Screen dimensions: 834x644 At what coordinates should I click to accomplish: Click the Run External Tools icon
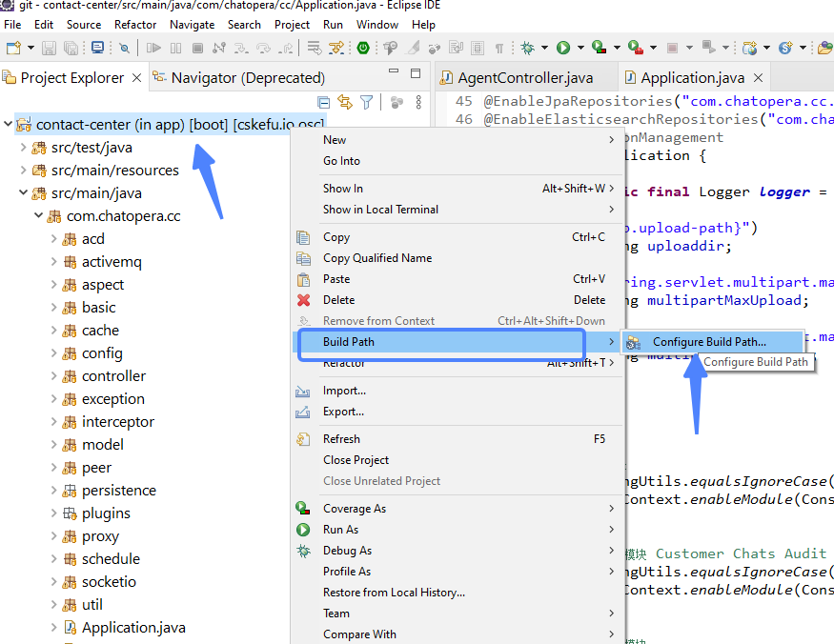tap(635, 48)
